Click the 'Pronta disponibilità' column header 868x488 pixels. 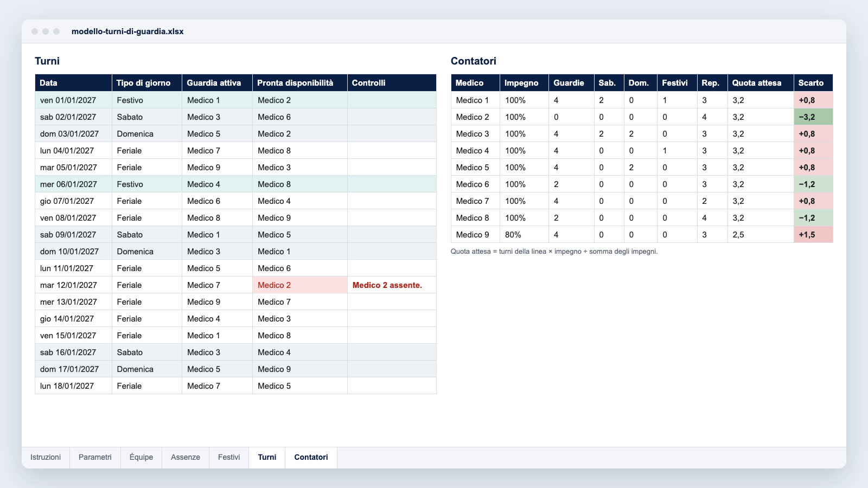click(300, 82)
